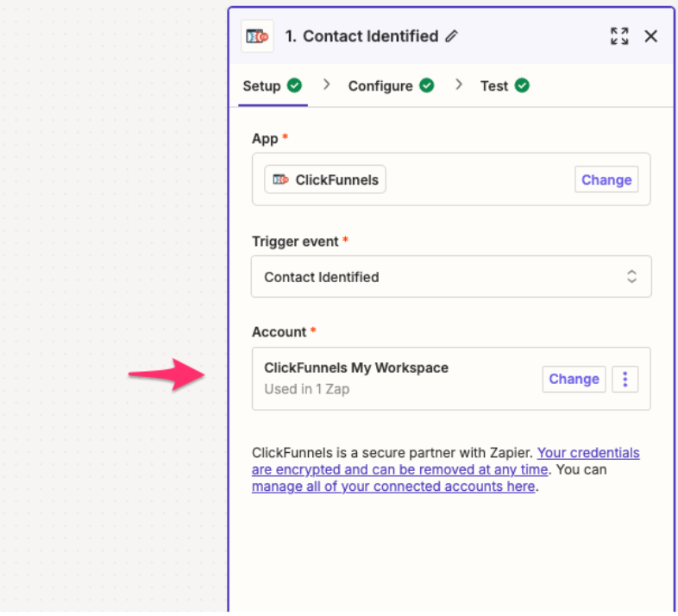
Task: Open the credentials are encrypted link
Action: pyautogui.click(x=399, y=469)
